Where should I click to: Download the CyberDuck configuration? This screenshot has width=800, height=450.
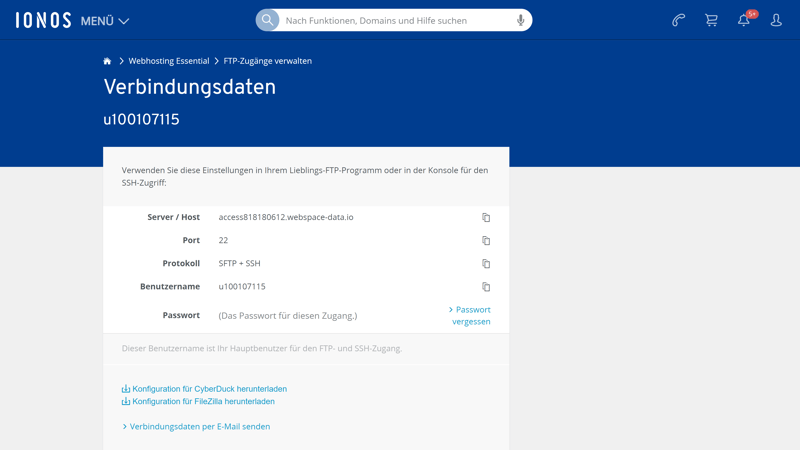click(x=209, y=389)
